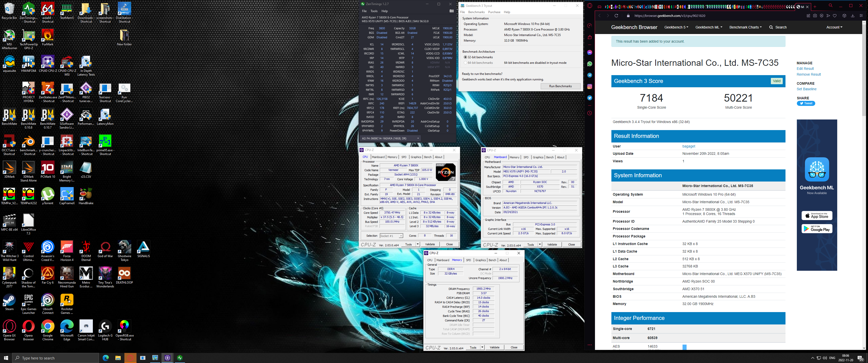Image resolution: width=868 pixels, height=363 pixels.
Task: Open ZenTimings Tools menu
Action: point(374,11)
